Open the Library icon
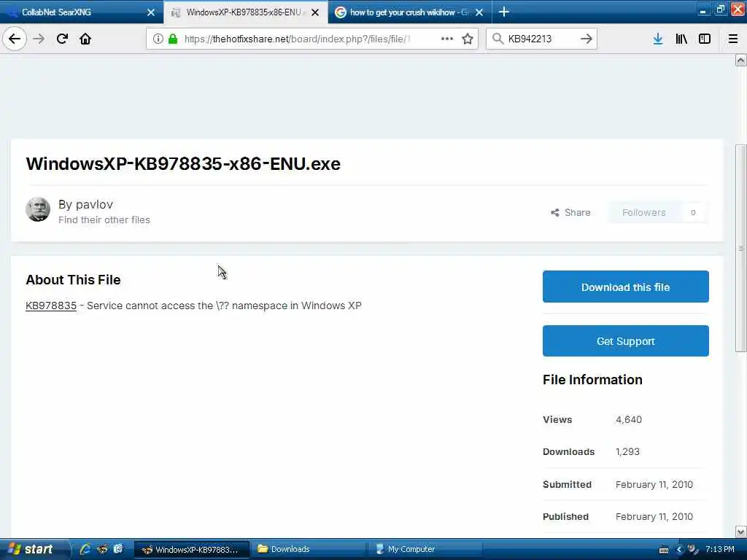Viewport: 747px width, 560px height. pos(681,39)
